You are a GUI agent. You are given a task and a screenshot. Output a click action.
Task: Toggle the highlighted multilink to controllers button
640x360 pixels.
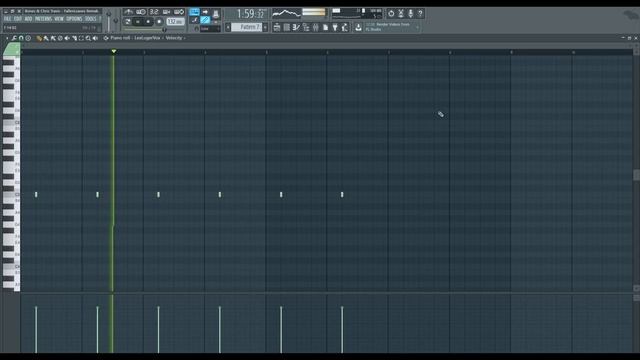[x=205, y=20]
